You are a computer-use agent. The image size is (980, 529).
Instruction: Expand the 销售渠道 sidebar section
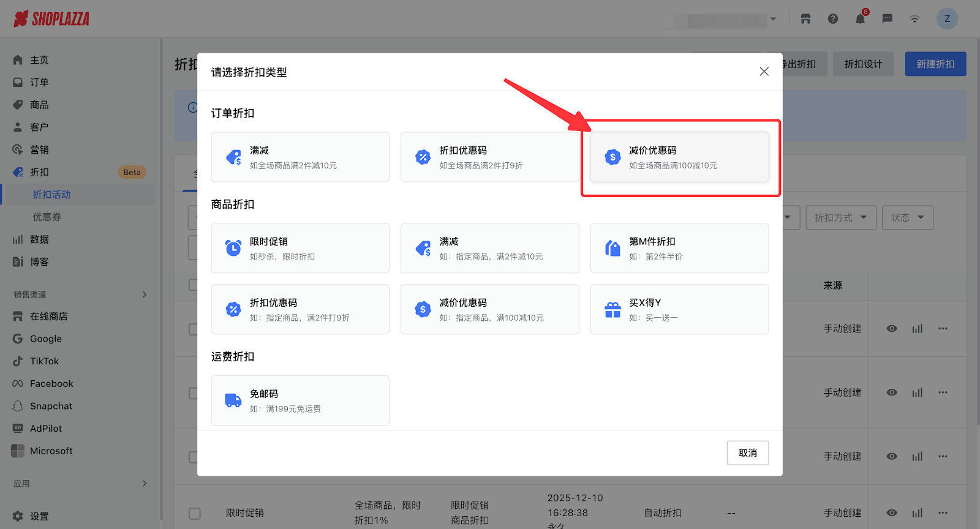pos(145,295)
